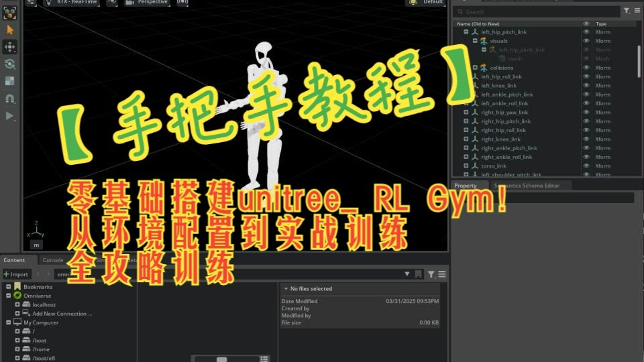Select left_ankle_pitch_link in Stage tree
644x362 pixels.
pos(507,95)
